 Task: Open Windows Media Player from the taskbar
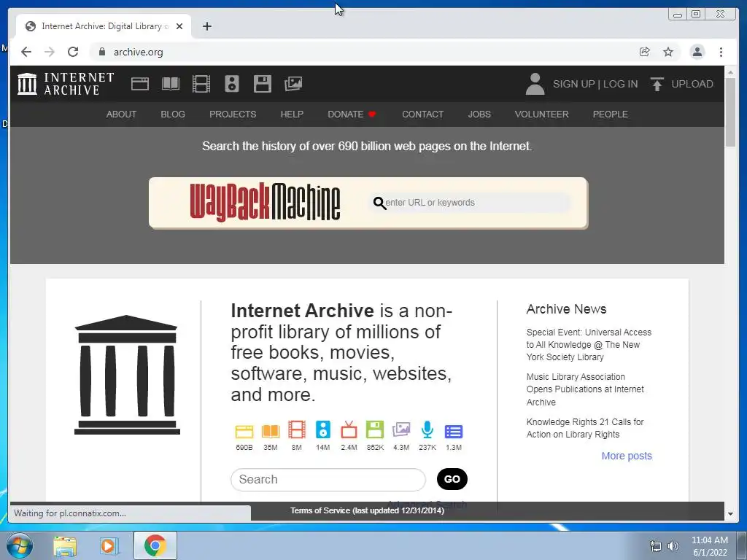[109, 545]
